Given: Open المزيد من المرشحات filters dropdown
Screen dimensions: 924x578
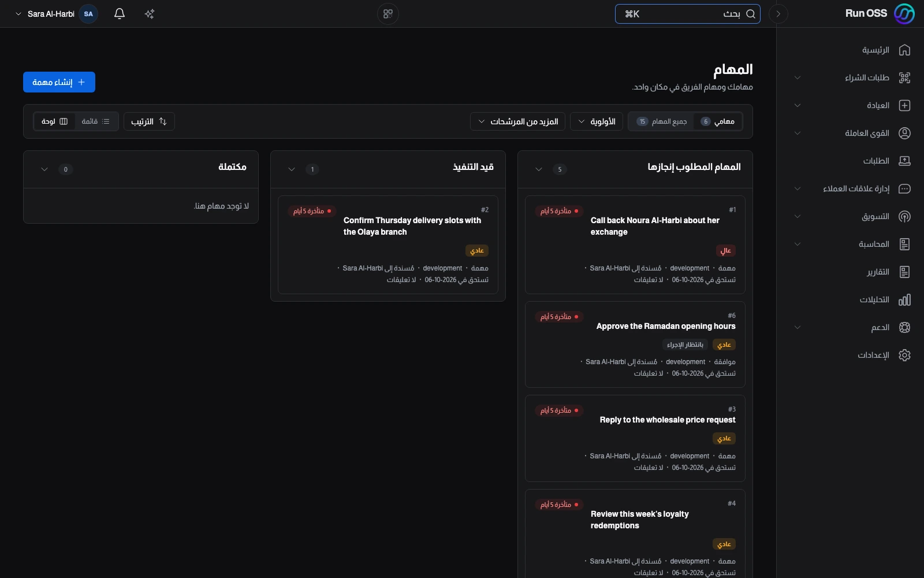Looking at the screenshot, I should [x=518, y=121].
